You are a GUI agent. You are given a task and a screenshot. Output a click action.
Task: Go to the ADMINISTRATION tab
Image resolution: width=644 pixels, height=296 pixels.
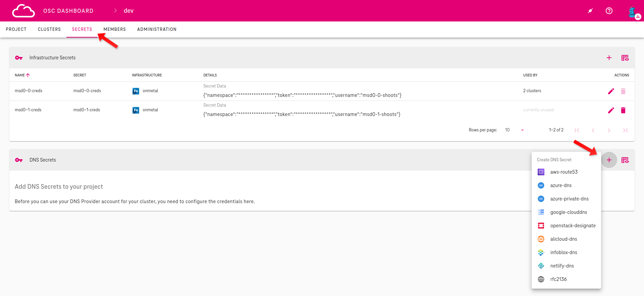(157, 29)
